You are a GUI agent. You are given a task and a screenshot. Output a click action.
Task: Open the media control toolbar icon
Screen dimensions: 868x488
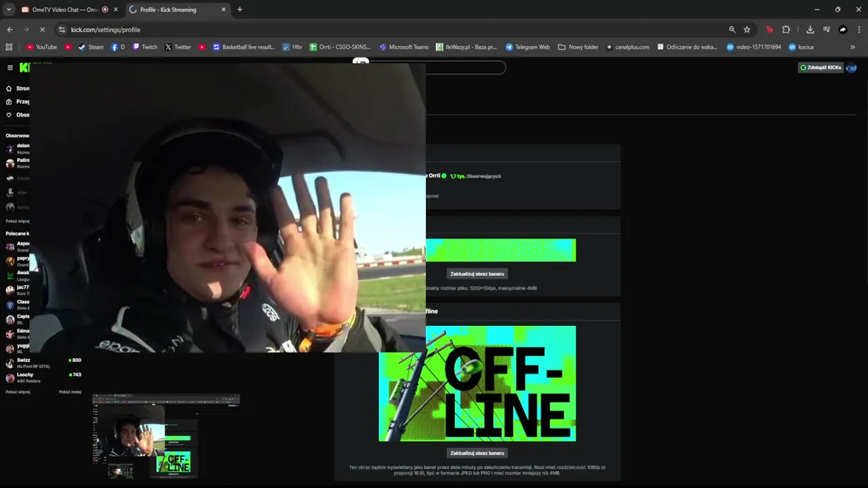coord(826,30)
